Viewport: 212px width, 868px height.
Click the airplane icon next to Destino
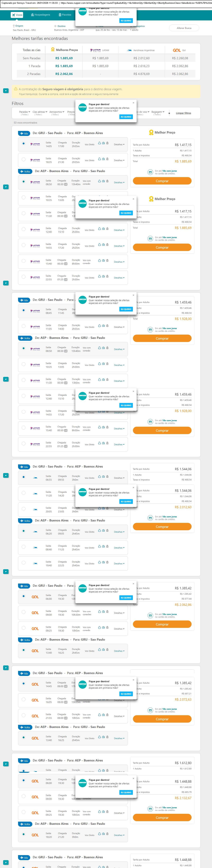[x=55, y=26]
